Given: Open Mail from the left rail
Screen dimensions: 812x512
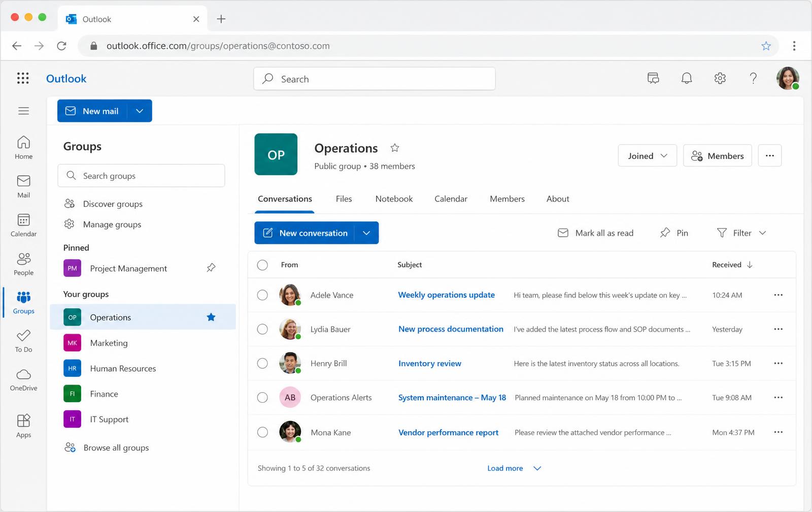Looking at the screenshot, I should pyautogui.click(x=23, y=186).
